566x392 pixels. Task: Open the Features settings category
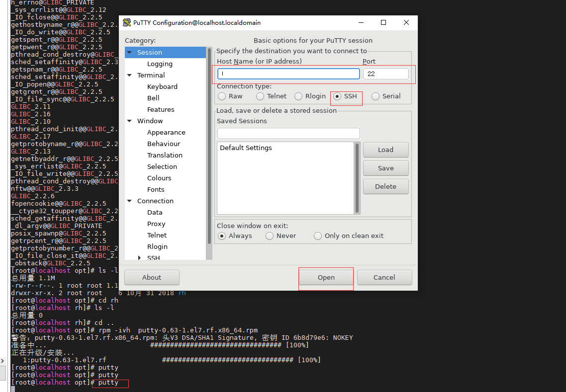click(x=161, y=110)
